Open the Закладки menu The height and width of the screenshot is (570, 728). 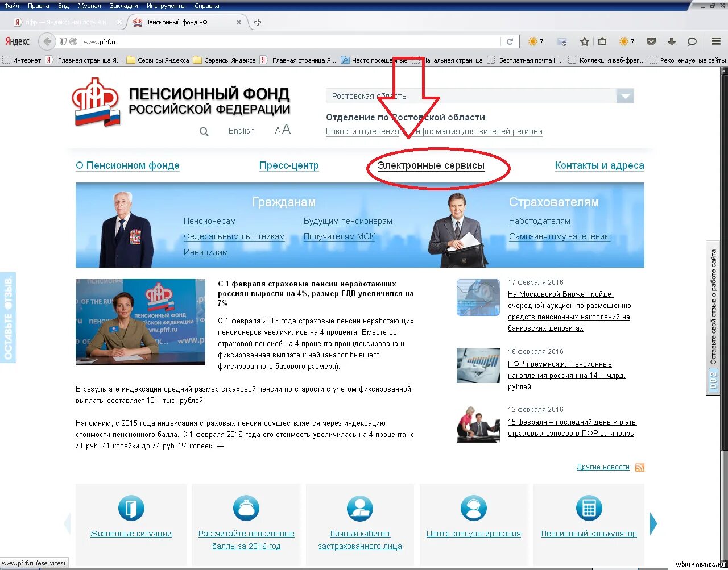pos(123,6)
